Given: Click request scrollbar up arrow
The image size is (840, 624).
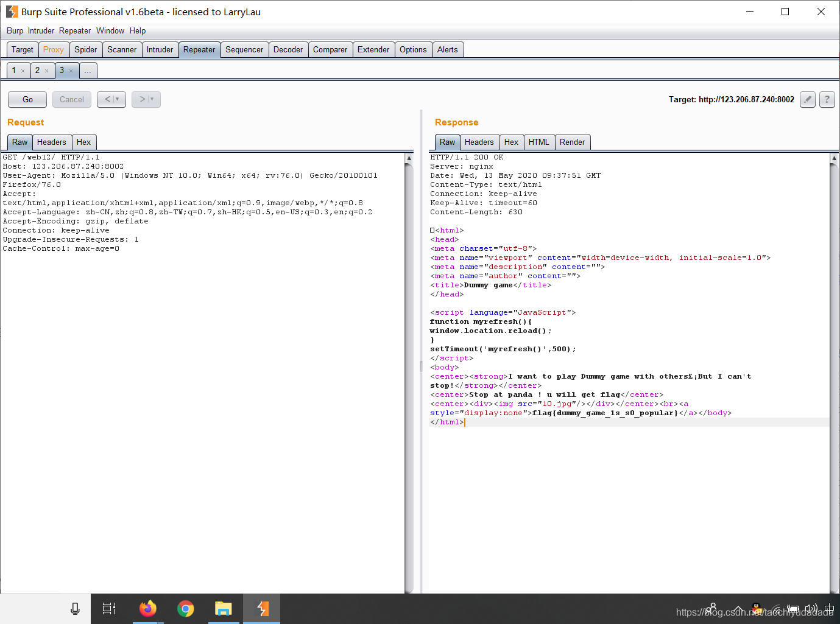Looking at the screenshot, I should click(409, 158).
